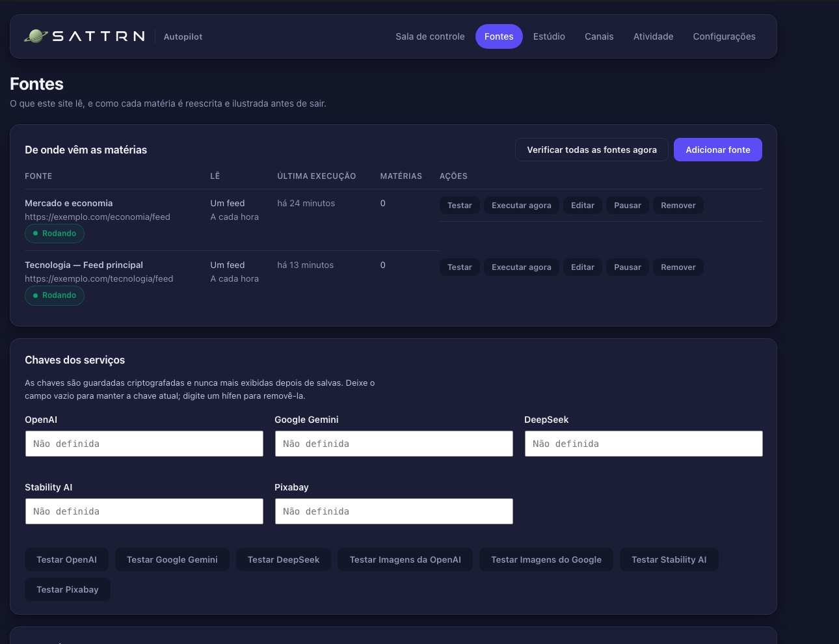Select the tecnologia feed URL text
The image size is (839, 644).
point(99,278)
